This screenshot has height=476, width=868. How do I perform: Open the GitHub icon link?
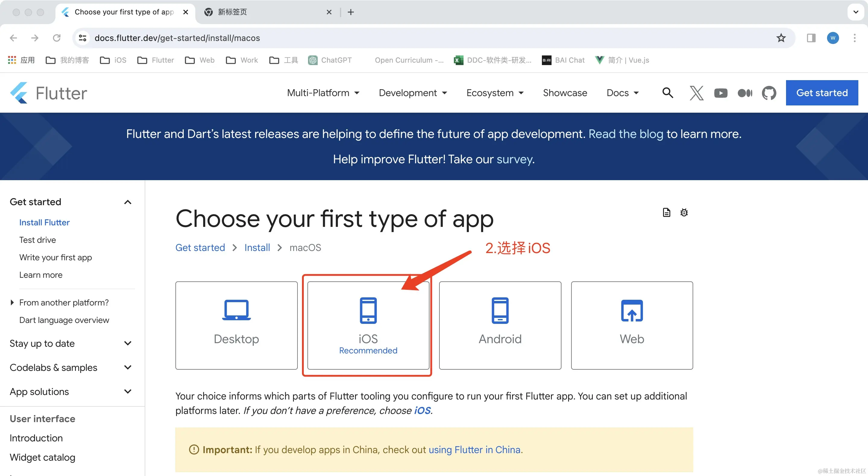click(769, 93)
